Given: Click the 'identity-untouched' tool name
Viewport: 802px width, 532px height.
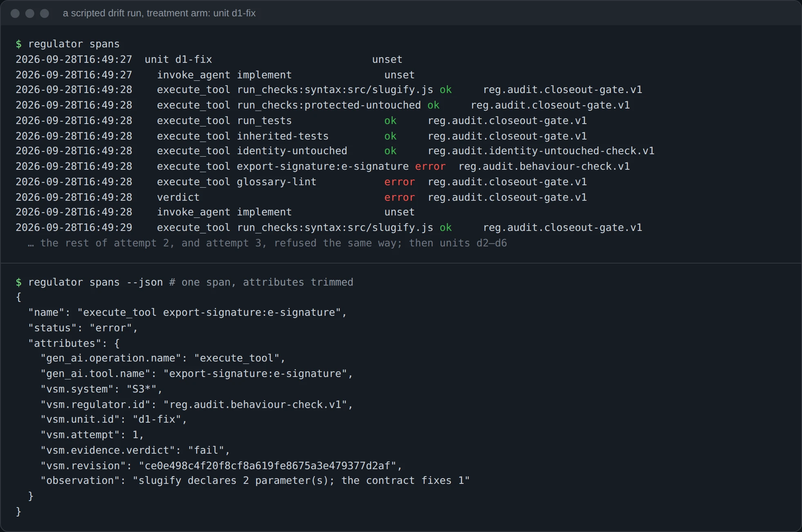Looking at the screenshot, I should click(x=292, y=151).
